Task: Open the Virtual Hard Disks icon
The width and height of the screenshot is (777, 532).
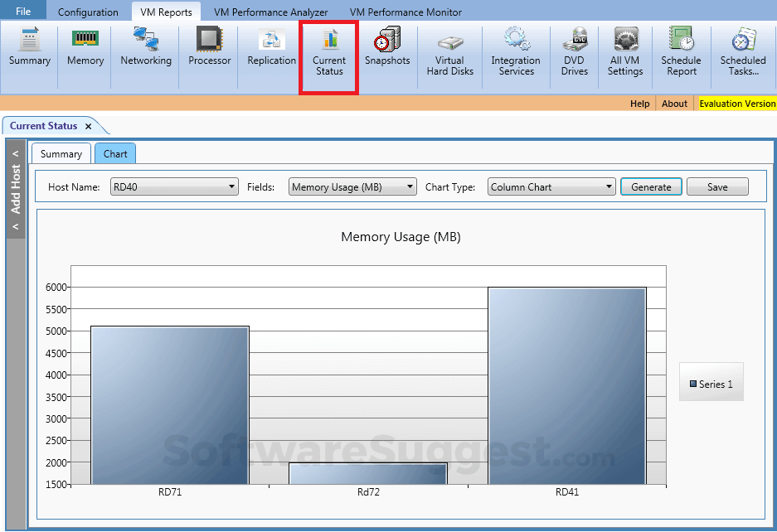Action: (x=449, y=51)
